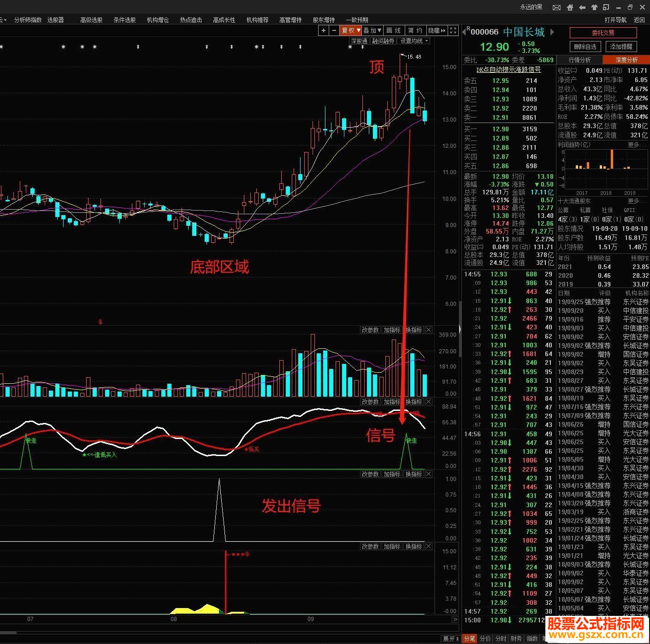Click the red dollar marker on the chart
This screenshot has height=644, width=650.
(x=100, y=322)
